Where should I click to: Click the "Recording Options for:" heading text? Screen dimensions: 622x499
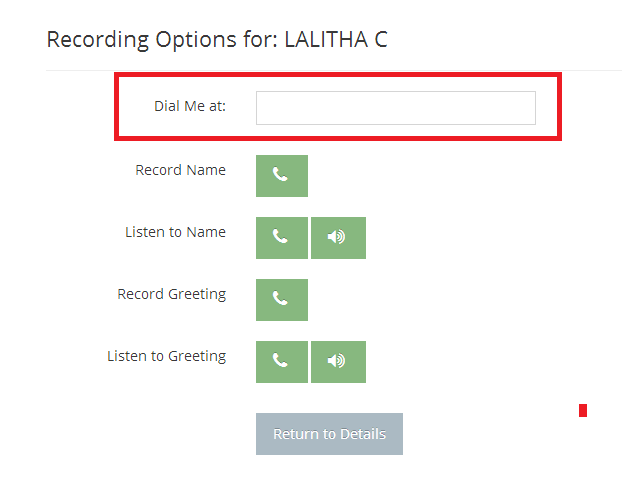(x=161, y=40)
